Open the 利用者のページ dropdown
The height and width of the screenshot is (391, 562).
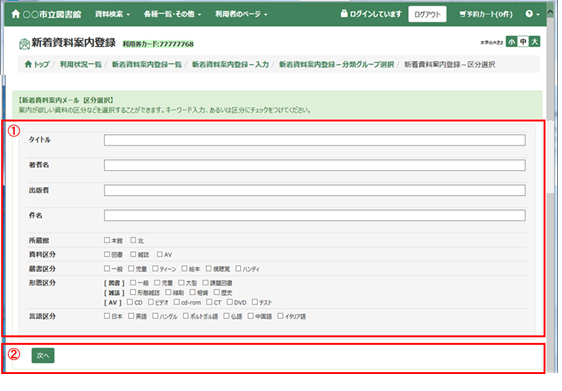pyautogui.click(x=241, y=14)
